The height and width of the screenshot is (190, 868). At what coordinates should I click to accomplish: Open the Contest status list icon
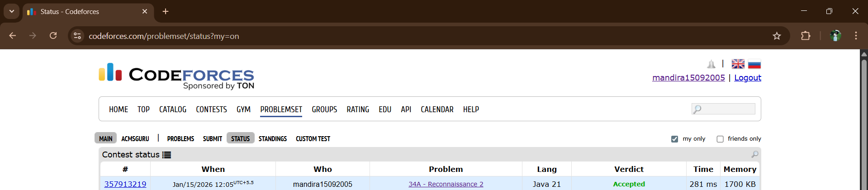tap(167, 155)
